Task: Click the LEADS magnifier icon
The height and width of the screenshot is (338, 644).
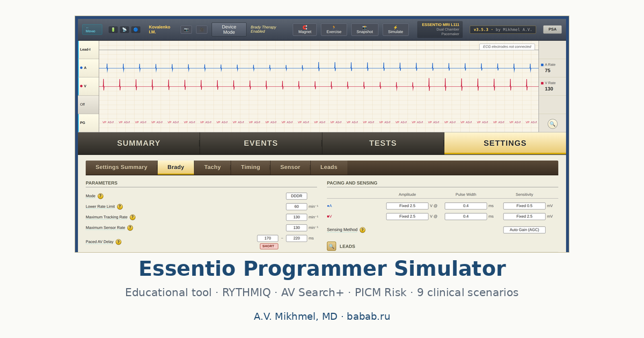Action: coord(332,246)
